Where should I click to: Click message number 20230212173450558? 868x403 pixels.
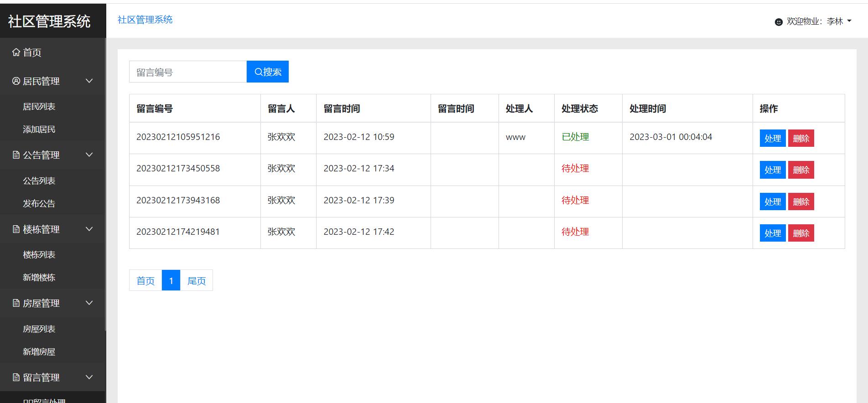point(178,168)
